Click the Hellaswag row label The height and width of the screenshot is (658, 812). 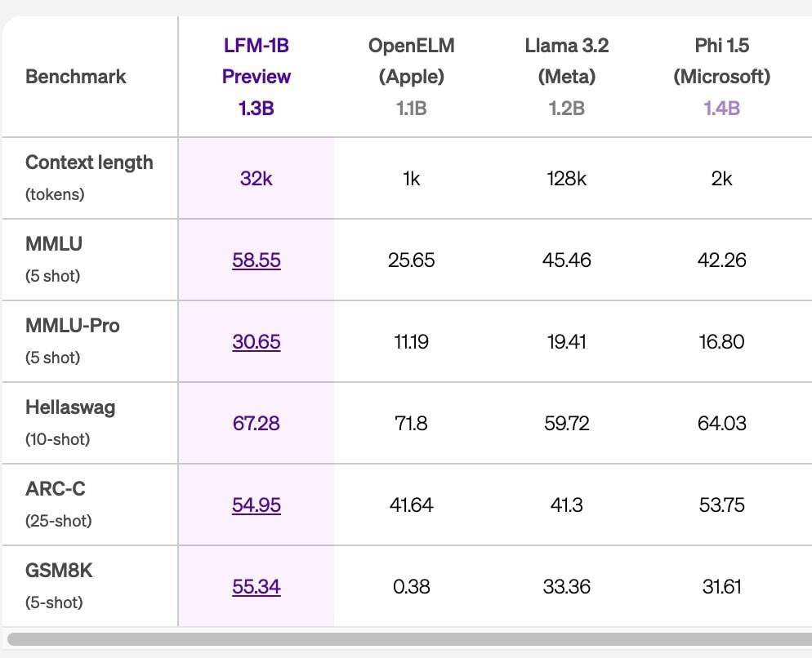[70, 407]
